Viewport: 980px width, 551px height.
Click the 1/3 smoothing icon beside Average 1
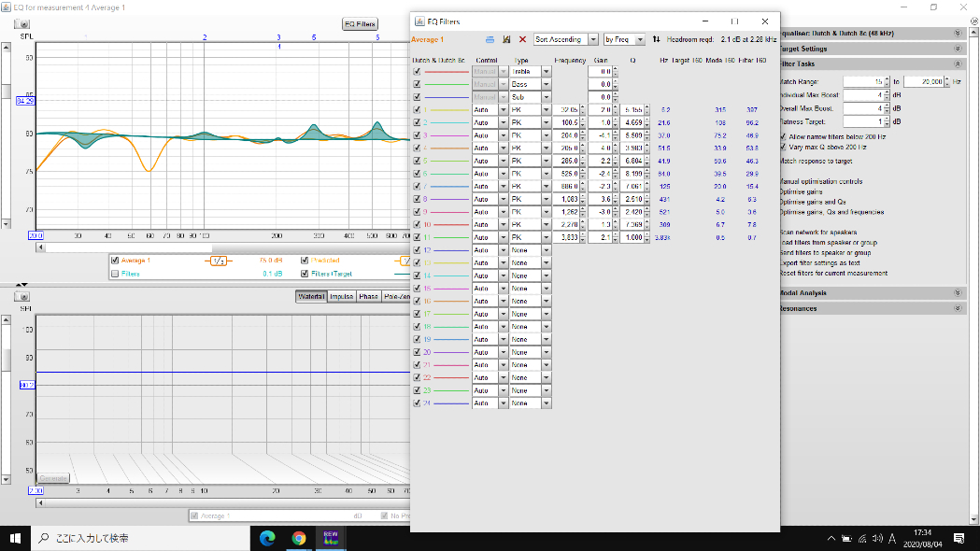coord(218,261)
